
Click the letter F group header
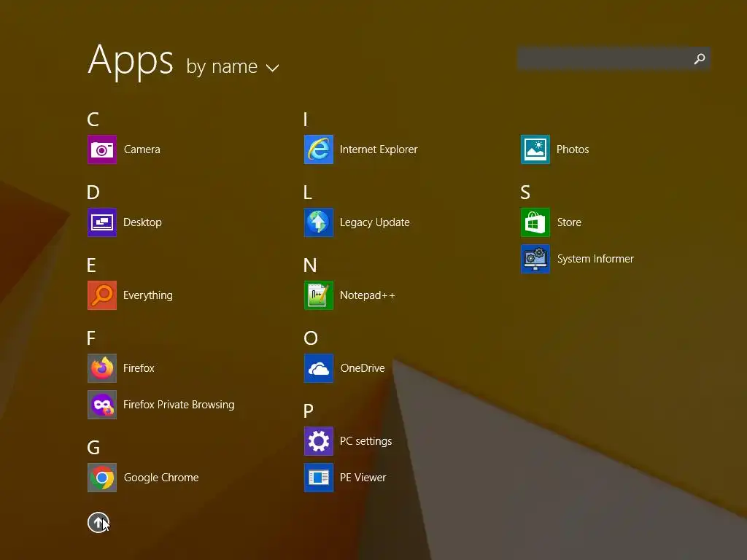pos(91,338)
